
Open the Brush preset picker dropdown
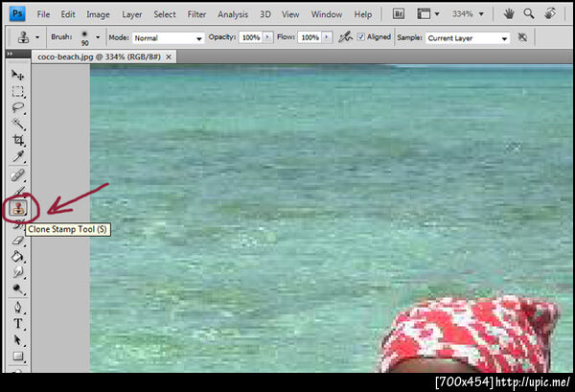click(98, 37)
